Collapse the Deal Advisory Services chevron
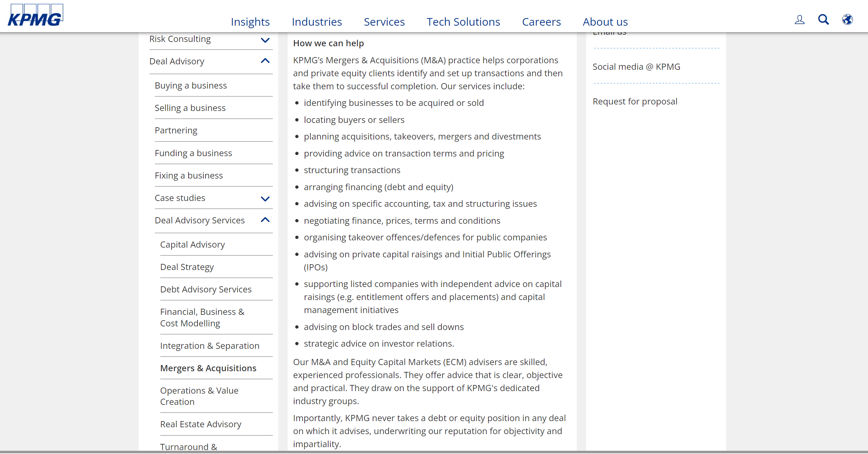 click(x=265, y=220)
